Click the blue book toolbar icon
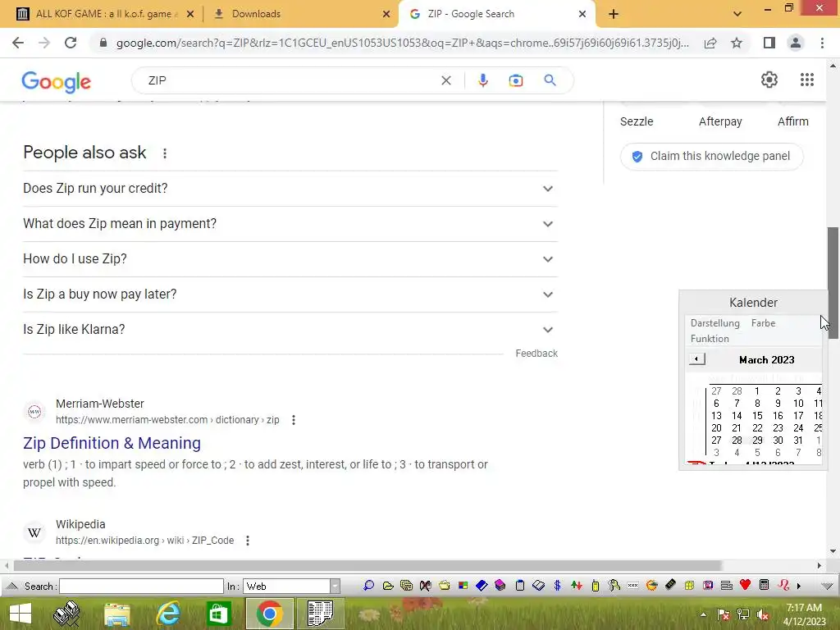 482,586
